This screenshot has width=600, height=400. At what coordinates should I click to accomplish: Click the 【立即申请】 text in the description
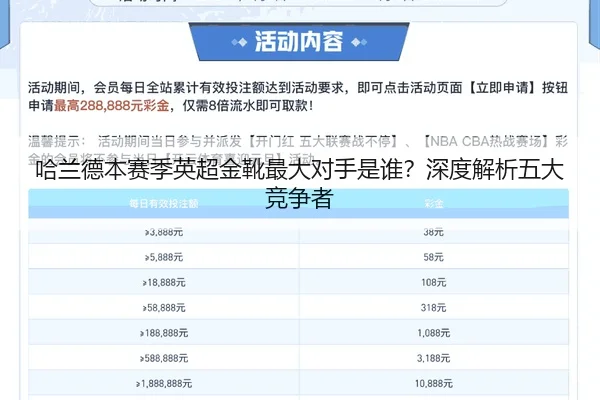[502, 88]
